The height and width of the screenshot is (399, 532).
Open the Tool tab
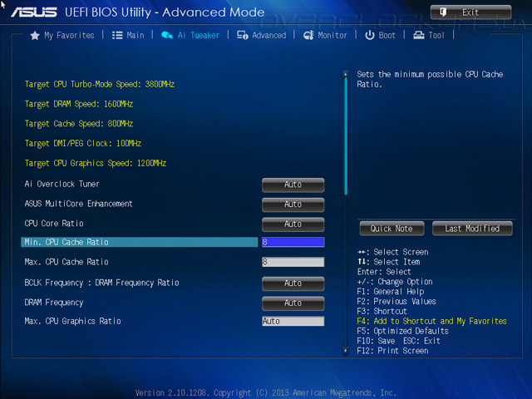[436, 35]
